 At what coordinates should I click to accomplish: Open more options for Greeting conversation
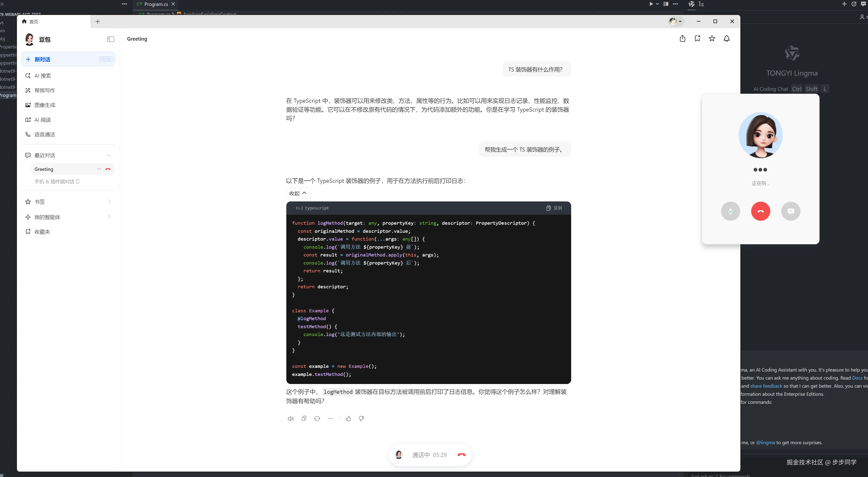click(x=99, y=169)
